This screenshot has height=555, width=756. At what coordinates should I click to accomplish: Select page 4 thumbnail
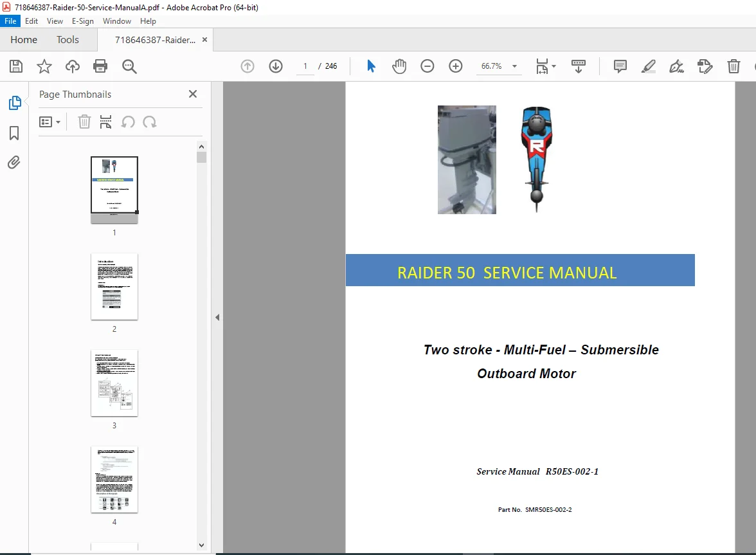coord(114,479)
